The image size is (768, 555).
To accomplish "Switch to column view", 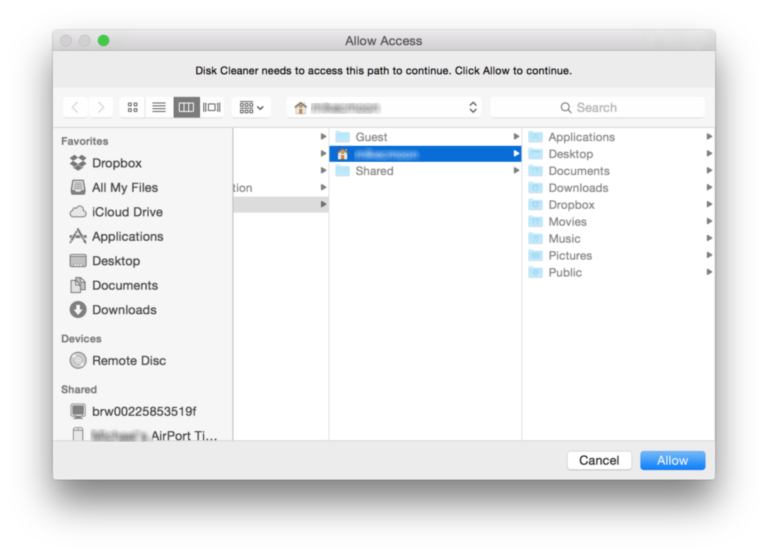I will pyautogui.click(x=186, y=107).
